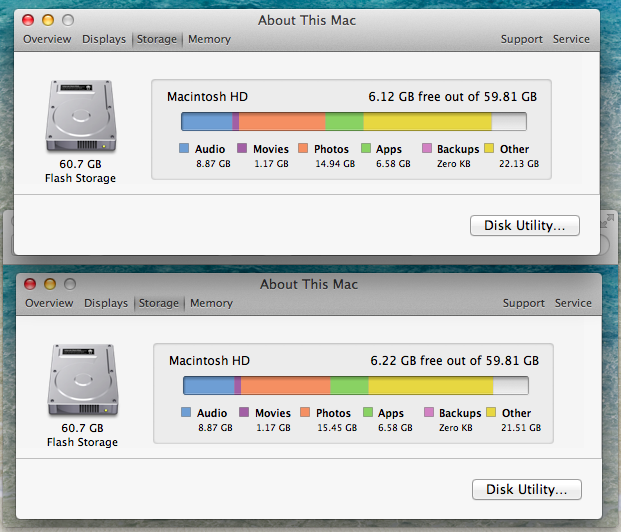
Task: Click "21.51 GB" Other value
Action: [x=521, y=427]
